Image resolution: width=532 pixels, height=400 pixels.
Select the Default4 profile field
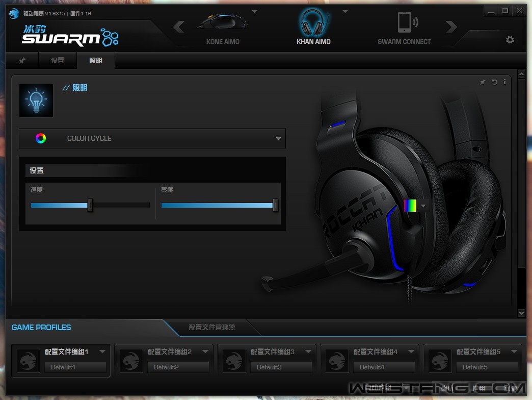384,367
